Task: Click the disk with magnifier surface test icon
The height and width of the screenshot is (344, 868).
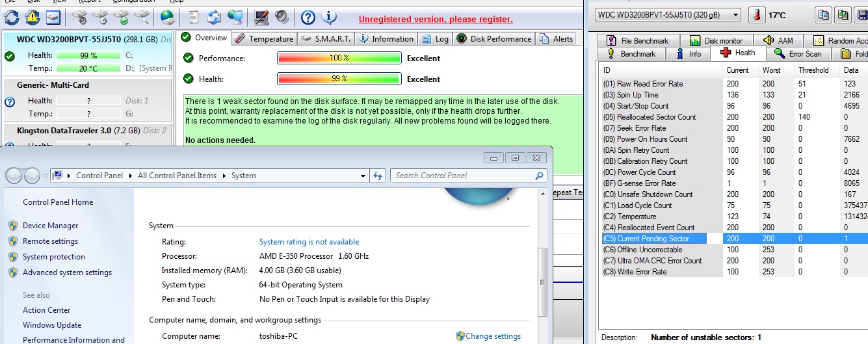Action: click(x=141, y=17)
